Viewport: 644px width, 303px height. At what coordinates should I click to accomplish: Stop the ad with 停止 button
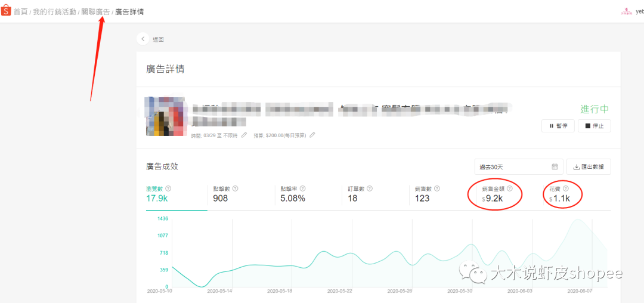click(594, 126)
